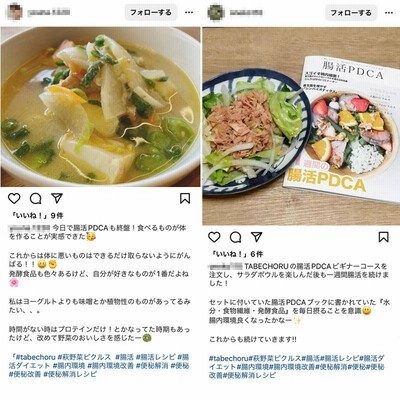Share the miso soup post via paper plane
This screenshot has width=400, height=400.
(57, 198)
